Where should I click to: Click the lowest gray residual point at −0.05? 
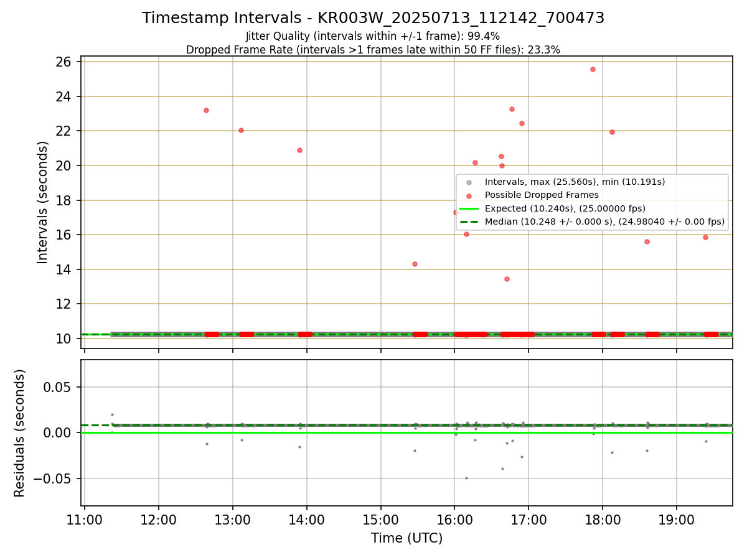(x=466, y=478)
